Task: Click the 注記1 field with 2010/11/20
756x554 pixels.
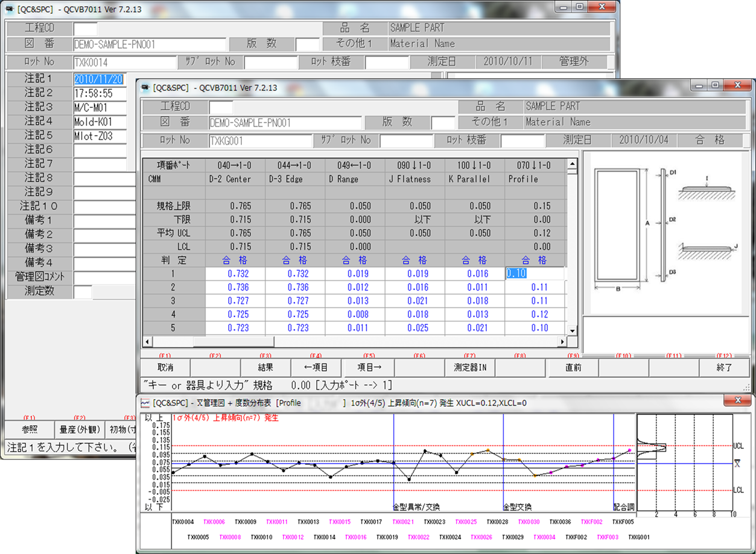Action: pos(100,79)
